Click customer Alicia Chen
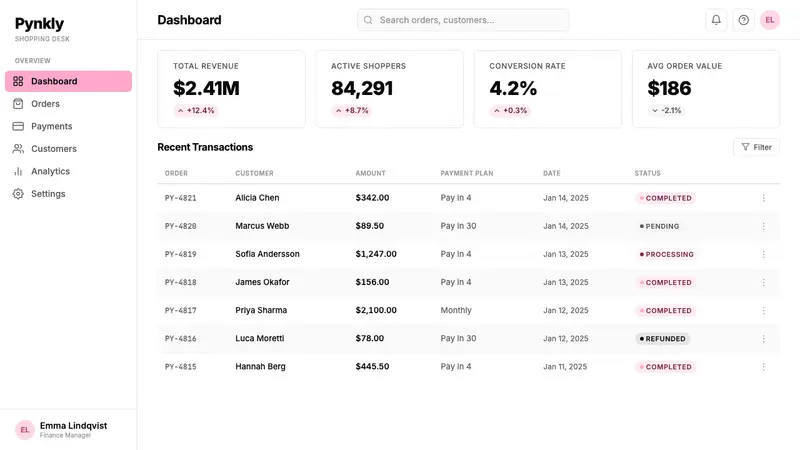Screen dimensions: 800x450 (257, 197)
